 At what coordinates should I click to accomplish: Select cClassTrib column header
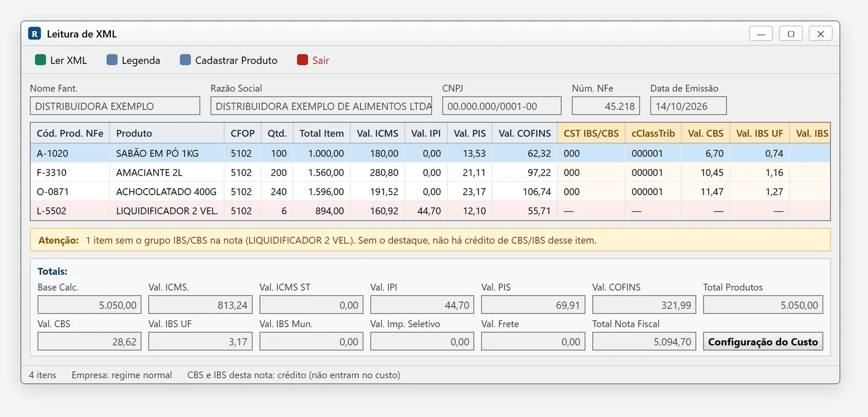pyautogui.click(x=653, y=133)
